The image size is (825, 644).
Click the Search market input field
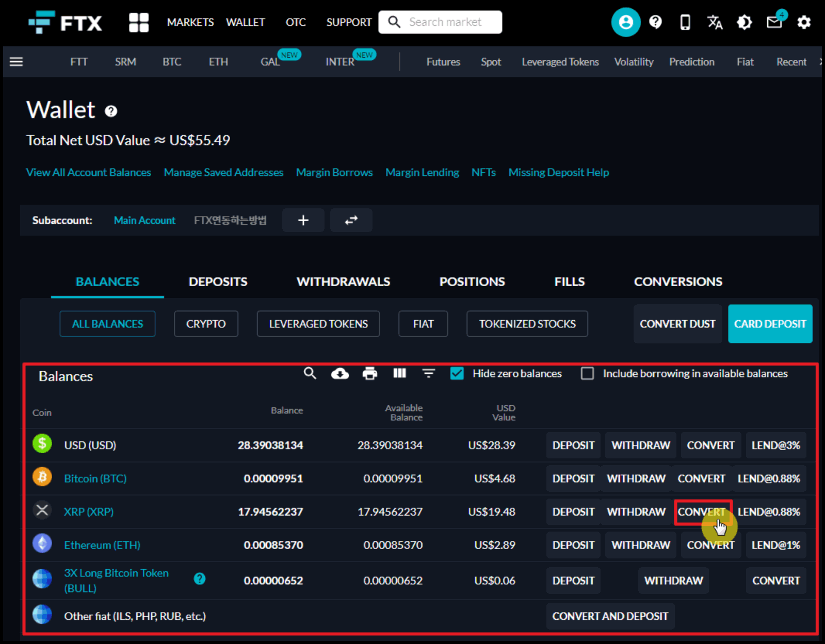(445, 22)
